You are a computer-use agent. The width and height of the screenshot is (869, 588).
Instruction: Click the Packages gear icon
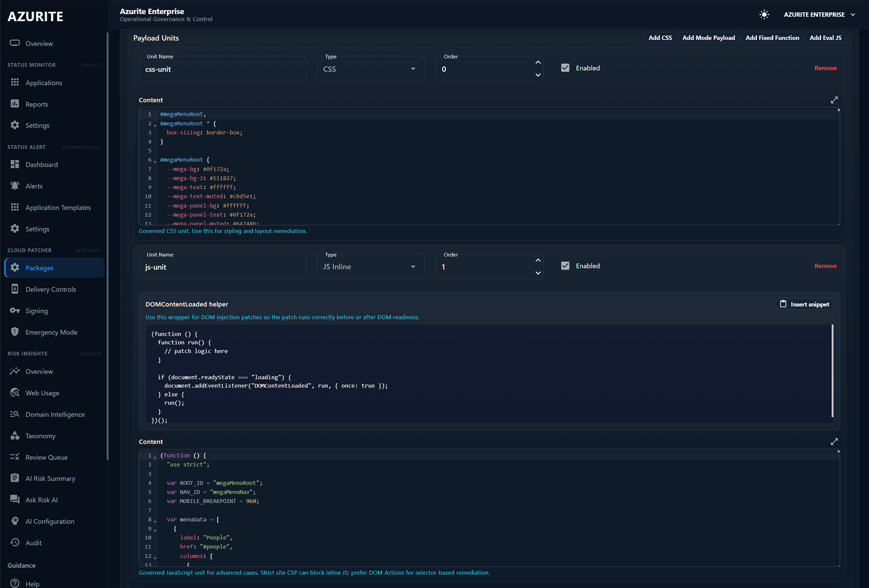tap(15, 267)
